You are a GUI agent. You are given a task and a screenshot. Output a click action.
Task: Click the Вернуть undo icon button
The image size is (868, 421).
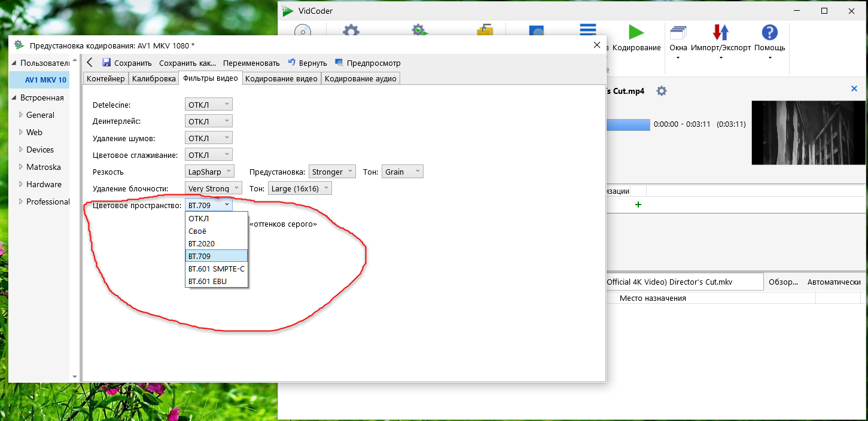pyautogui.click(x=292, y=62)
